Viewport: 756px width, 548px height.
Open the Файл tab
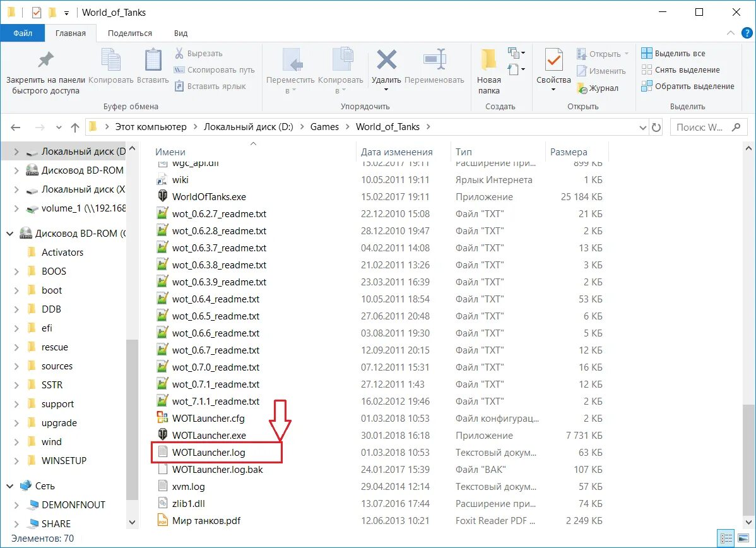coord(23,33)
